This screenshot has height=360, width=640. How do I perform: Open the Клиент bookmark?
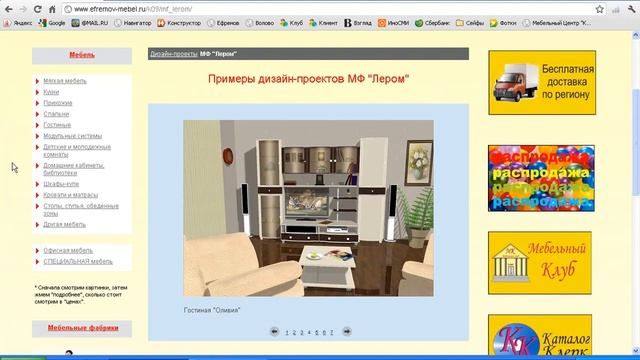coord(323,23)
